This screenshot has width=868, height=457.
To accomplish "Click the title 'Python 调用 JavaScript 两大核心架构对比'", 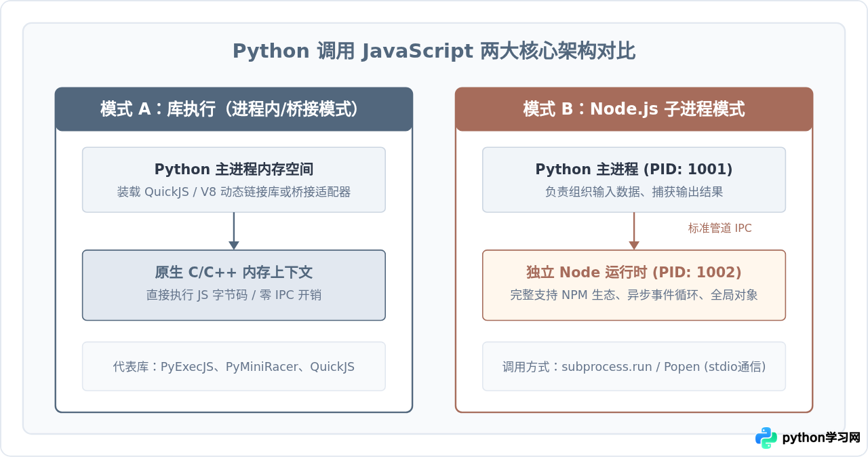I will click(434, 52).
